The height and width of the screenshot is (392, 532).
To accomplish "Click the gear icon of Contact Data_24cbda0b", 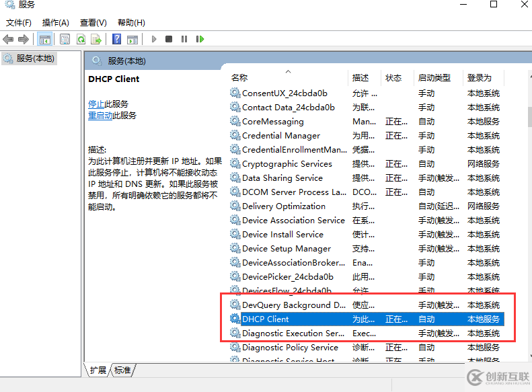I will point(235,107).
